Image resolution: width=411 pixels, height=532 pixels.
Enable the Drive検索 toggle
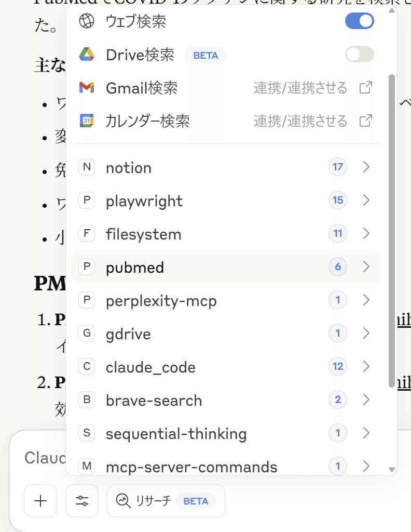[359, 54]
